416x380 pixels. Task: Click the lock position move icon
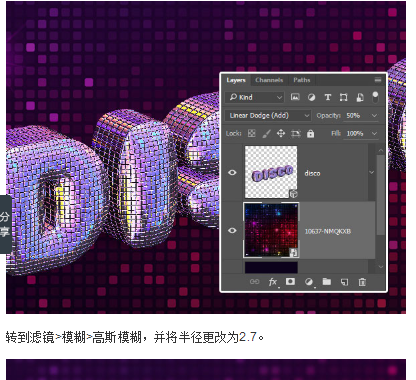pyautogui.click(x=281, y=133)
